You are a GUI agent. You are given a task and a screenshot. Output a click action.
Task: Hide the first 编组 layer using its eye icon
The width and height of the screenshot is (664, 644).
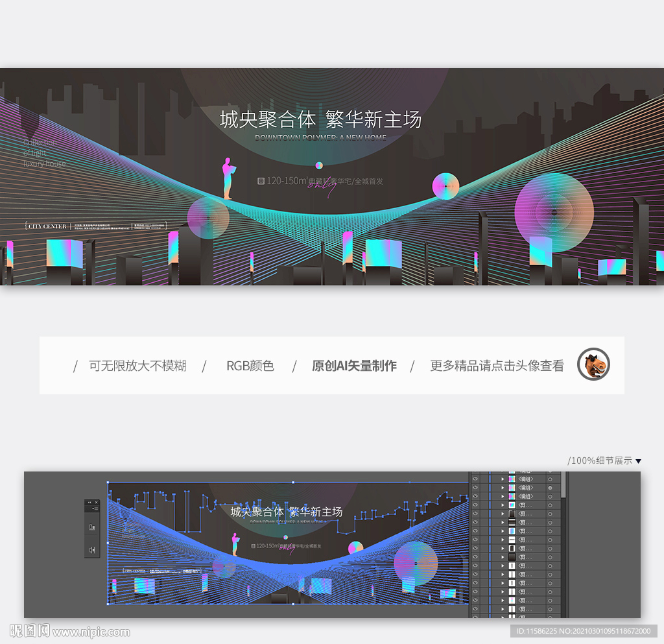(475, 479)
